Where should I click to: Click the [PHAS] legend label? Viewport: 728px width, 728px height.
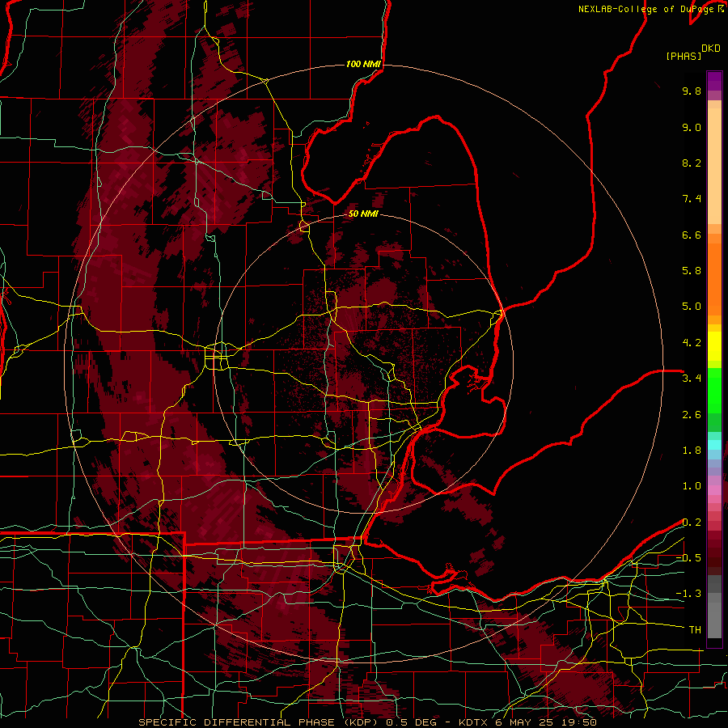[684, 56]
